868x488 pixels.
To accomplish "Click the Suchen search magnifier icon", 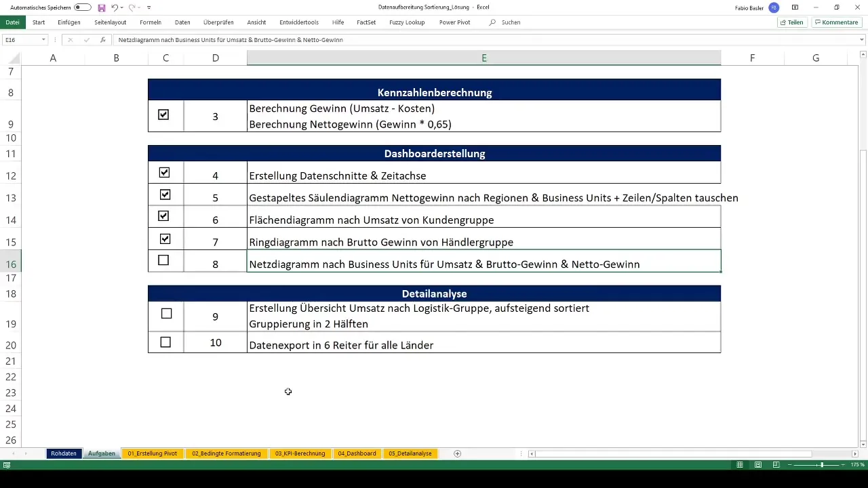I will (492, 22).
